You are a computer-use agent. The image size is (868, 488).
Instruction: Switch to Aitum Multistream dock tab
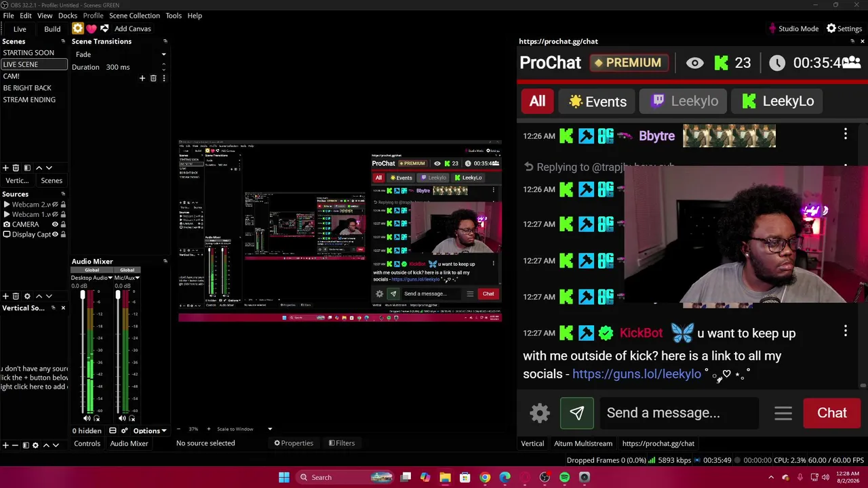[x=583, y=443]
